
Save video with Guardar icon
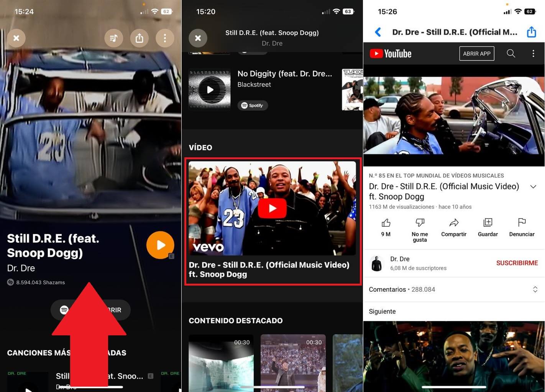(x=488, y=222)
